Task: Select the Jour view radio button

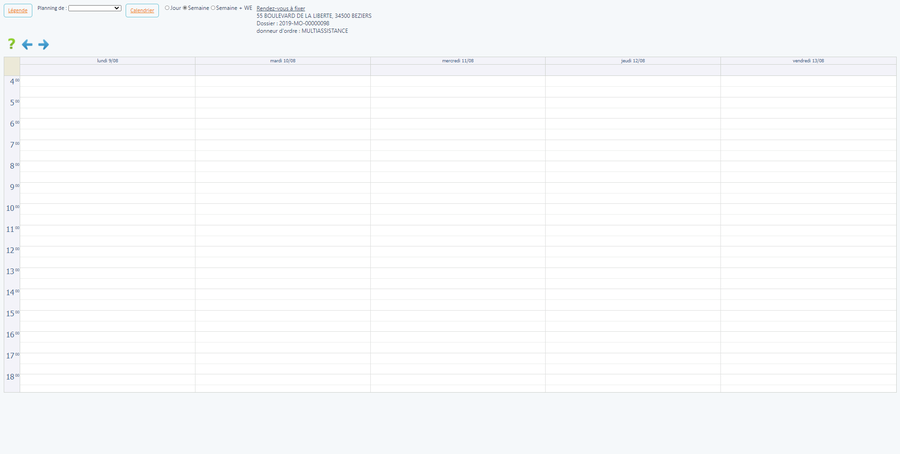Action: [167, 8]
